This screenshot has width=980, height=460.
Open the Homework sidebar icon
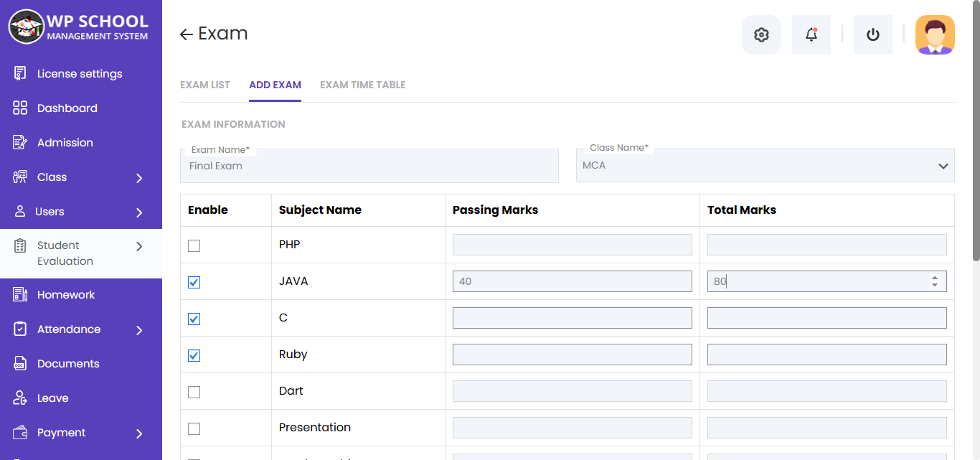pos(20,295)
